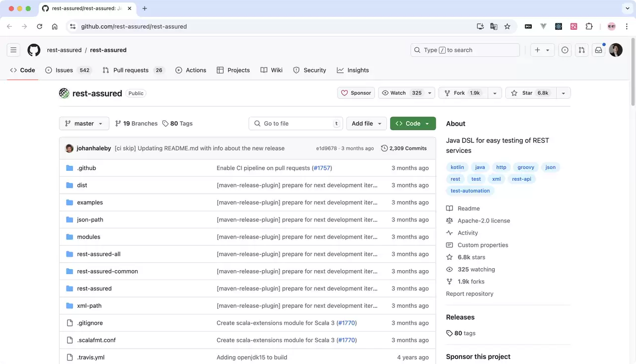Open the green Code dropdown button
Image resolution: width=636 pixels, height=364 pixels.
click(413, 123)
